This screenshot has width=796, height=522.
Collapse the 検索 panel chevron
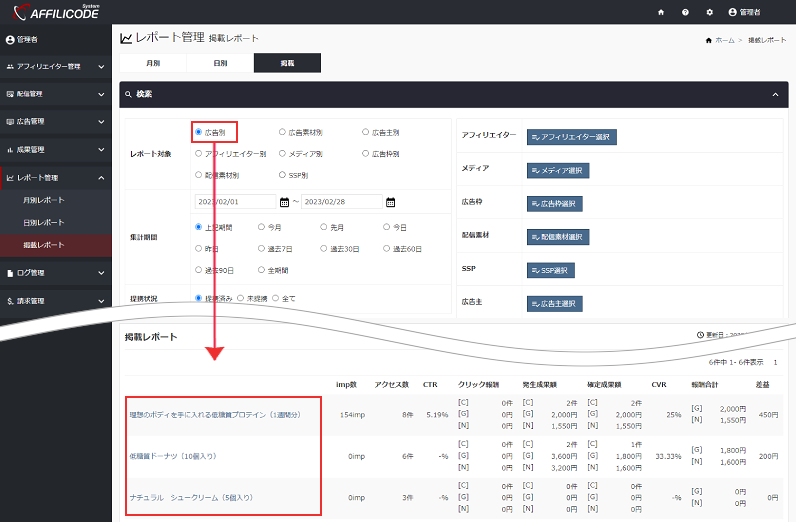[x=775, y=94]
